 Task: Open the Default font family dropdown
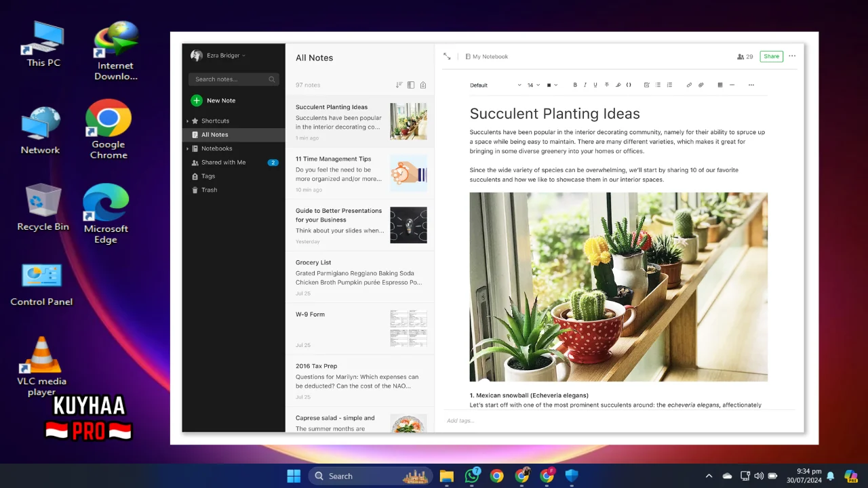496,85
